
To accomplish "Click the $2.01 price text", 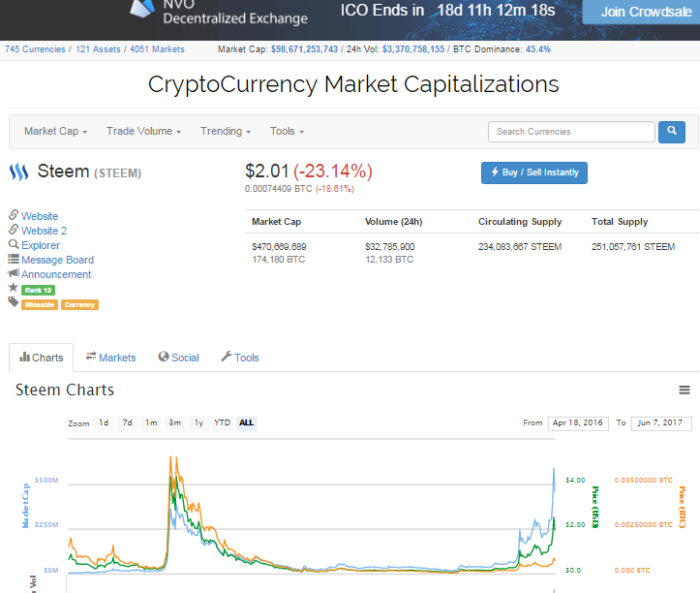I will click(267, 172).
